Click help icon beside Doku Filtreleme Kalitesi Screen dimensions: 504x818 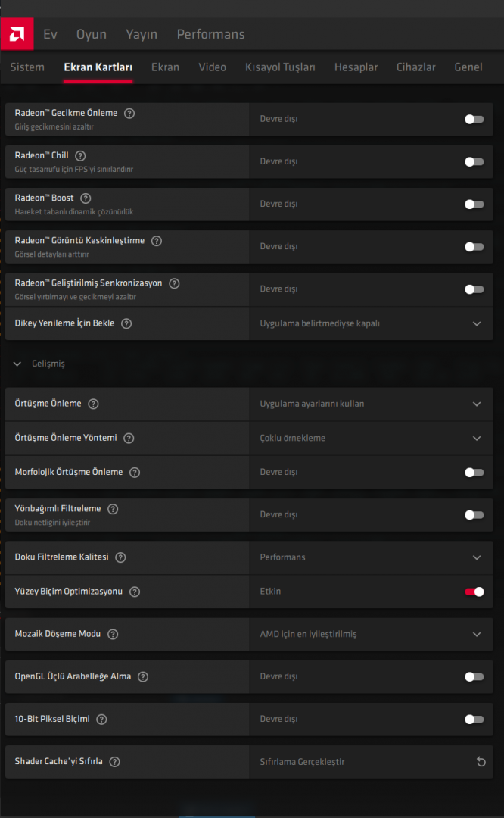120,557
